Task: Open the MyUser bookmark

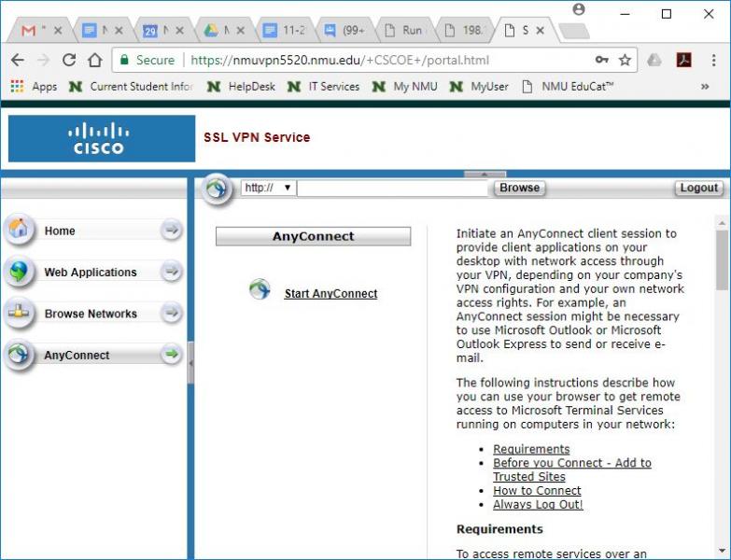Action: [x=479, y=87]
